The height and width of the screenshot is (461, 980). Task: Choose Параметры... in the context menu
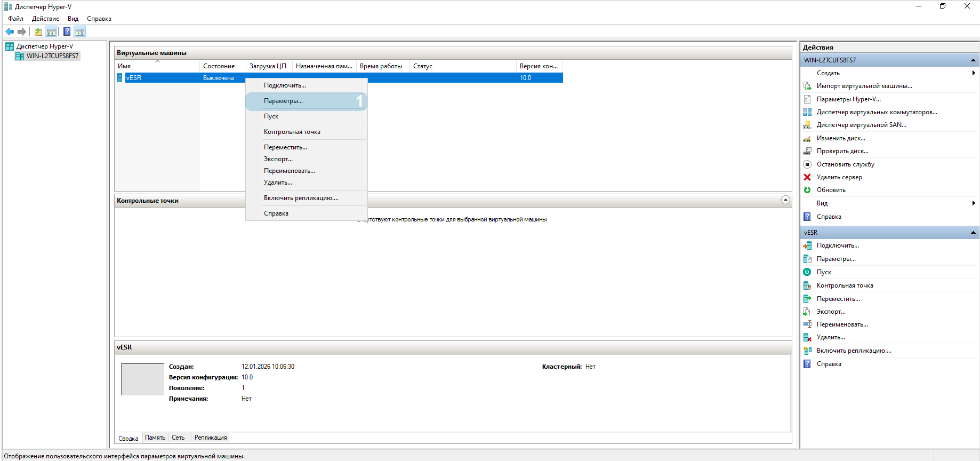[x=307, y=101]
